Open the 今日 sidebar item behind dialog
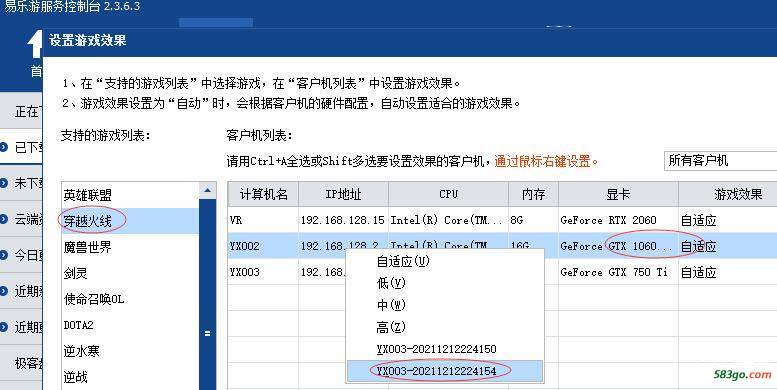 tap(21, 255)
